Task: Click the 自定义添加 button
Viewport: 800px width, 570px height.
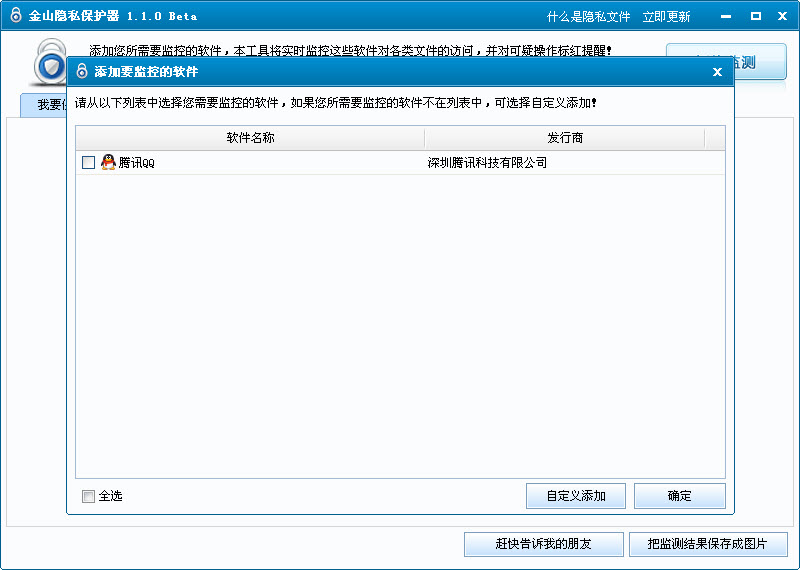Action: [x=576, y=496]
